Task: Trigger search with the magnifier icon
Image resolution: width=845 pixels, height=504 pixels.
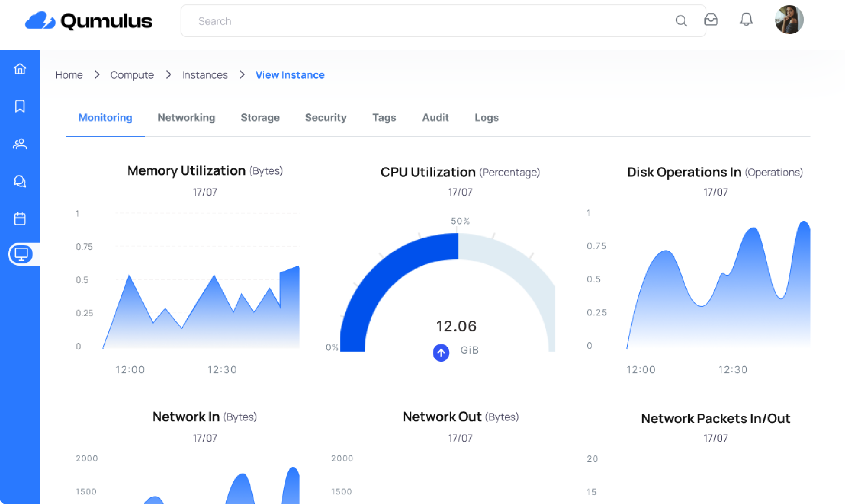Action: (681, 21)
